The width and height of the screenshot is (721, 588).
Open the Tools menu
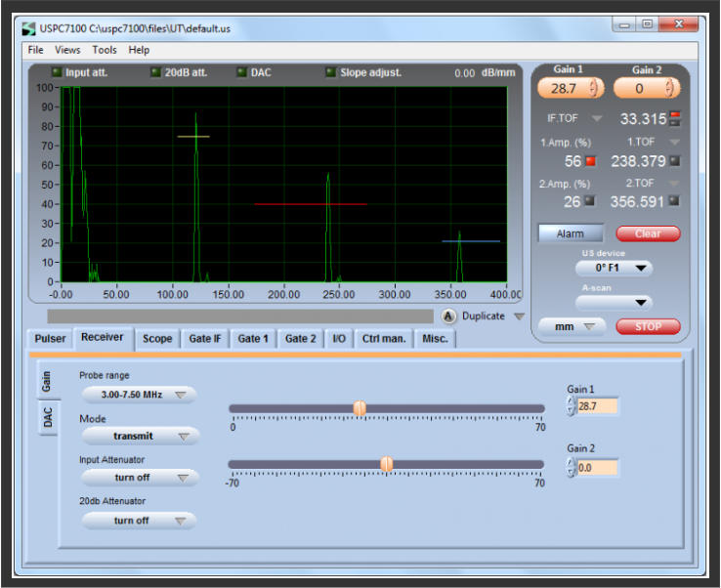[105, 50]
